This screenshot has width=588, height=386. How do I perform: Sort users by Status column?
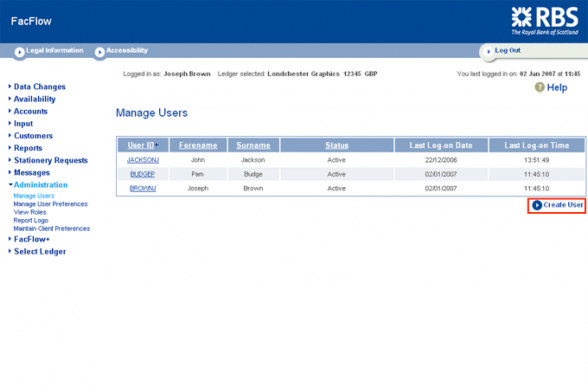click(x=336, y=145)
